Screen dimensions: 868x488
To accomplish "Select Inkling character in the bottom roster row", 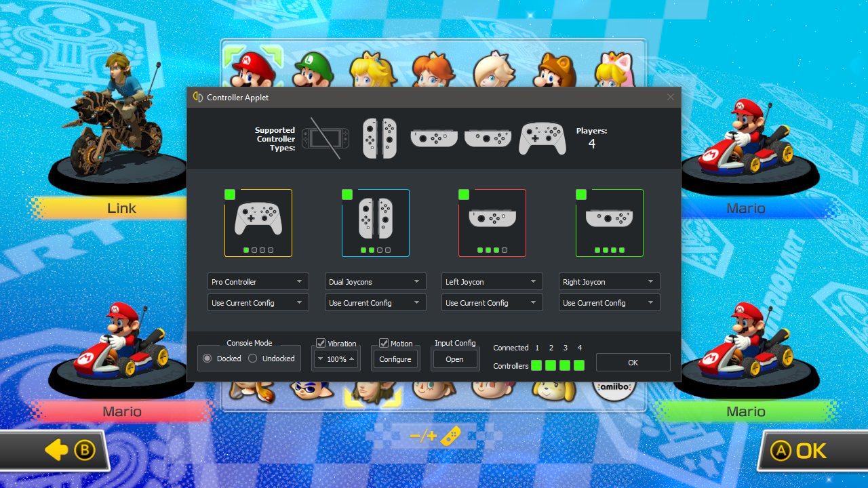I will (x=313, y=391).
